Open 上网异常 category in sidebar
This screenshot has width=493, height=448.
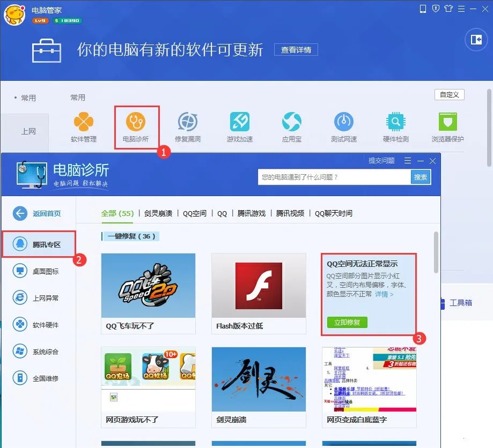[x=39, y=298]
